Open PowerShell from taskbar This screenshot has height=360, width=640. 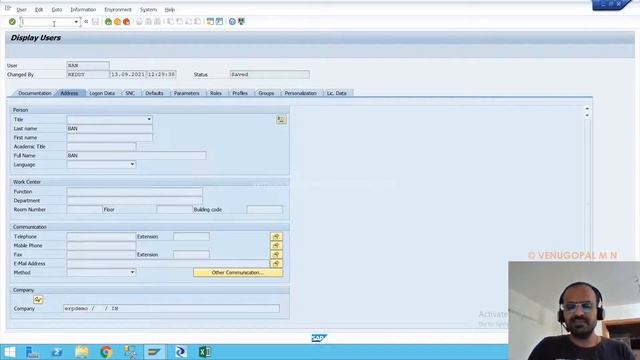[x=57, y=352]
